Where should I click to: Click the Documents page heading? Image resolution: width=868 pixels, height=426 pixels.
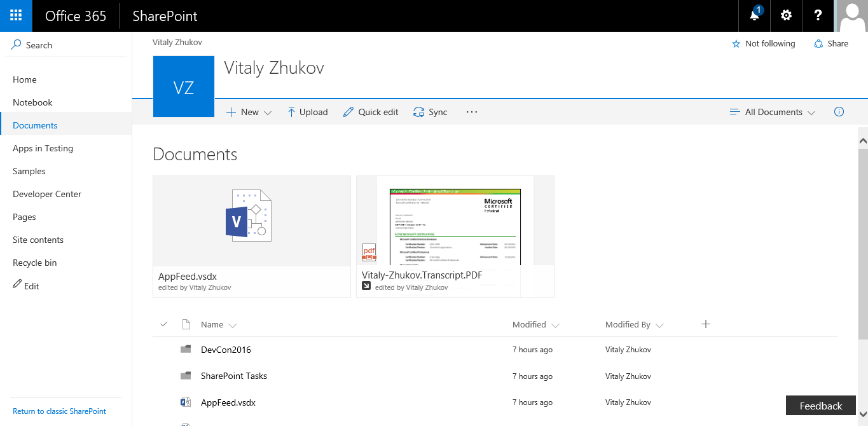[x=195, y=154]
